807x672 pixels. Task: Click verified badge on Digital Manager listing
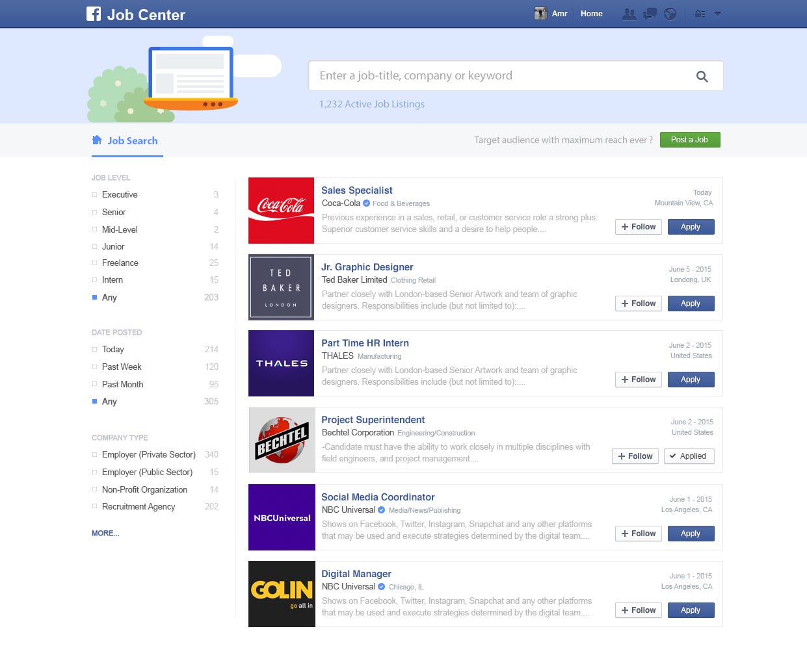pos(382,587)
